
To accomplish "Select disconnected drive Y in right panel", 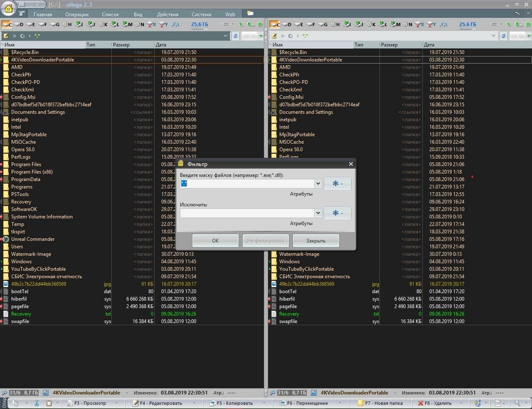I will (431, 24).
